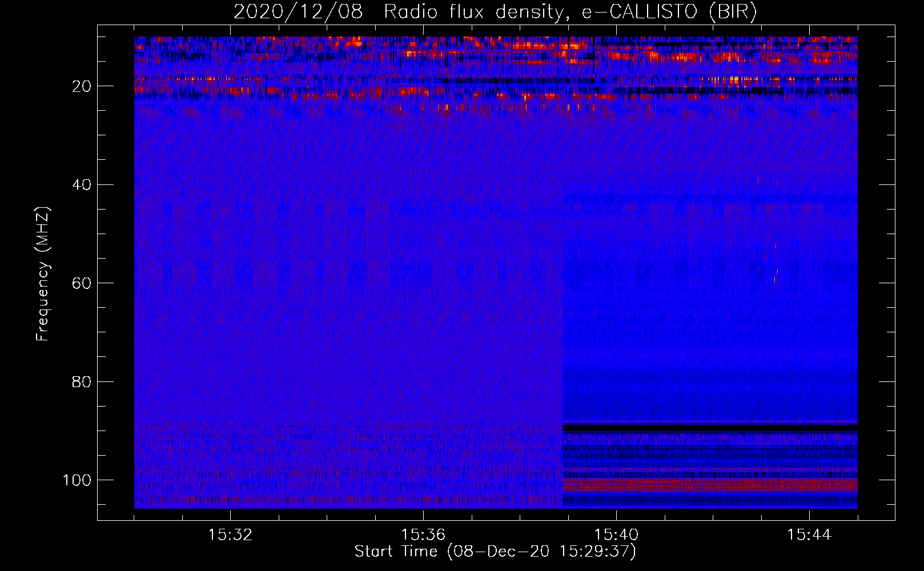Click the '80' frequency tick label

tap(82, 381)
